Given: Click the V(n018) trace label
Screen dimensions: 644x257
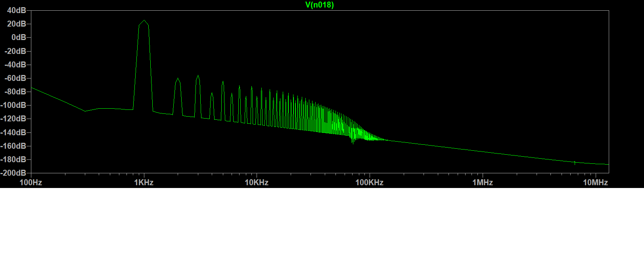Looking at the screenshot, I should (319, 5).
